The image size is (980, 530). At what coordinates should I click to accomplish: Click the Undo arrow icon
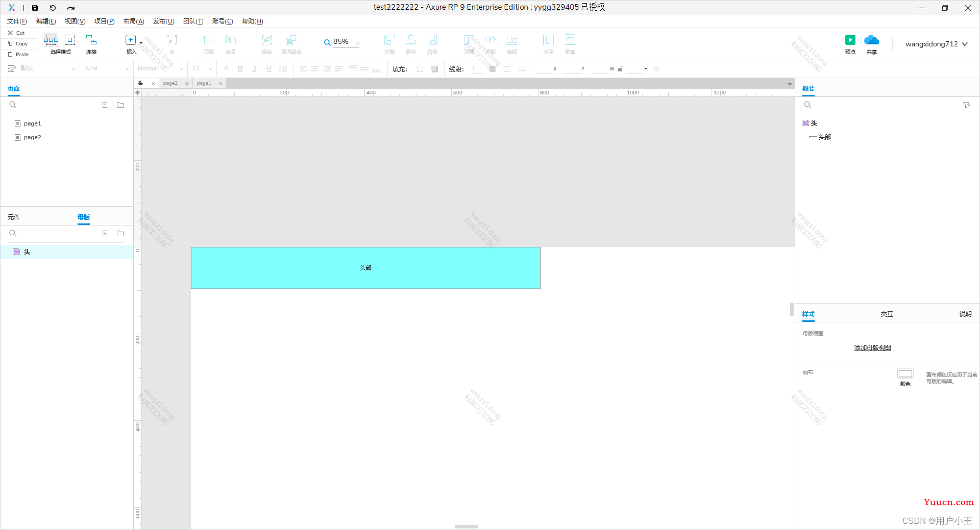[x=53, y=8]
